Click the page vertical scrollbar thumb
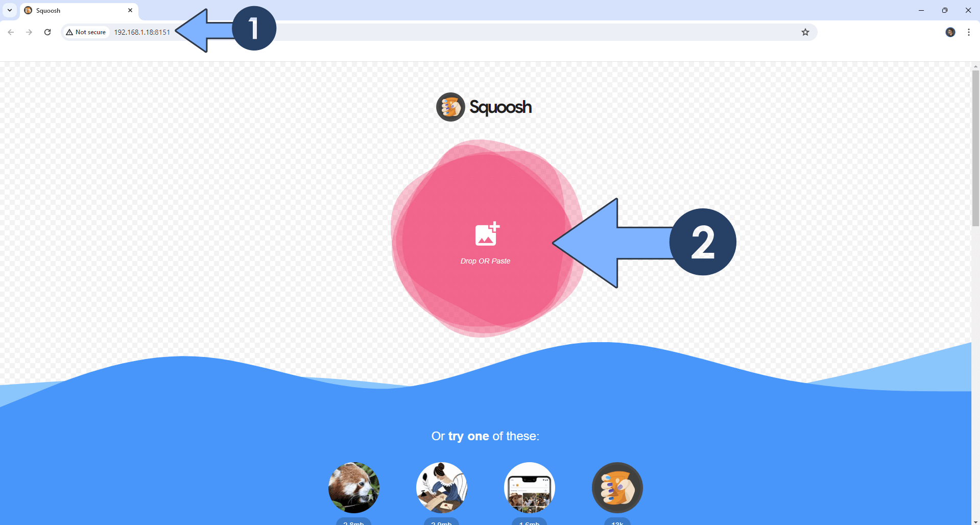980x525 pixels. point(975,148)
